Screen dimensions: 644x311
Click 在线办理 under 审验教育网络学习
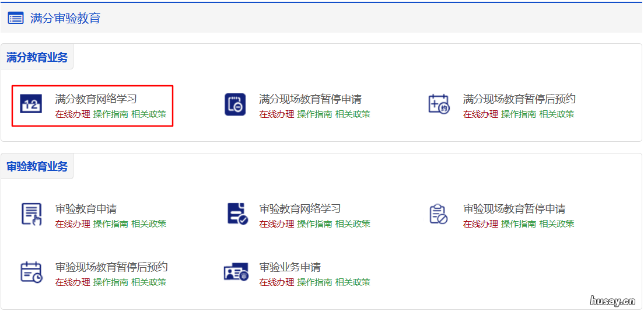[x=276, y=224]
